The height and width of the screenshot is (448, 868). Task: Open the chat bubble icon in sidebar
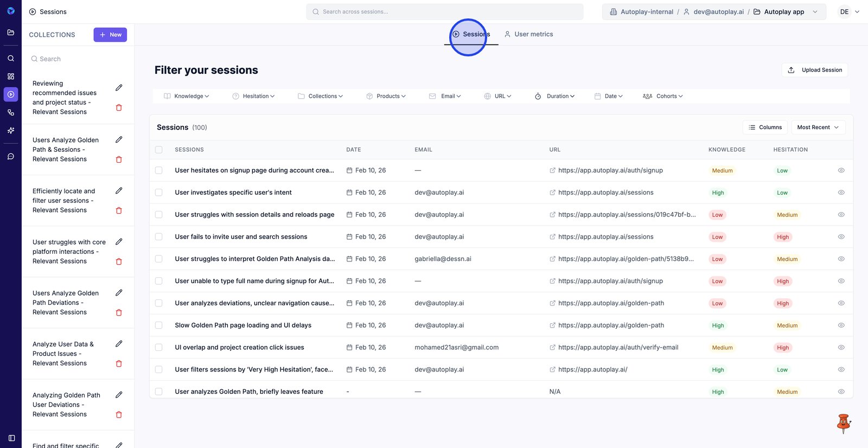click(x=11, y=156)
